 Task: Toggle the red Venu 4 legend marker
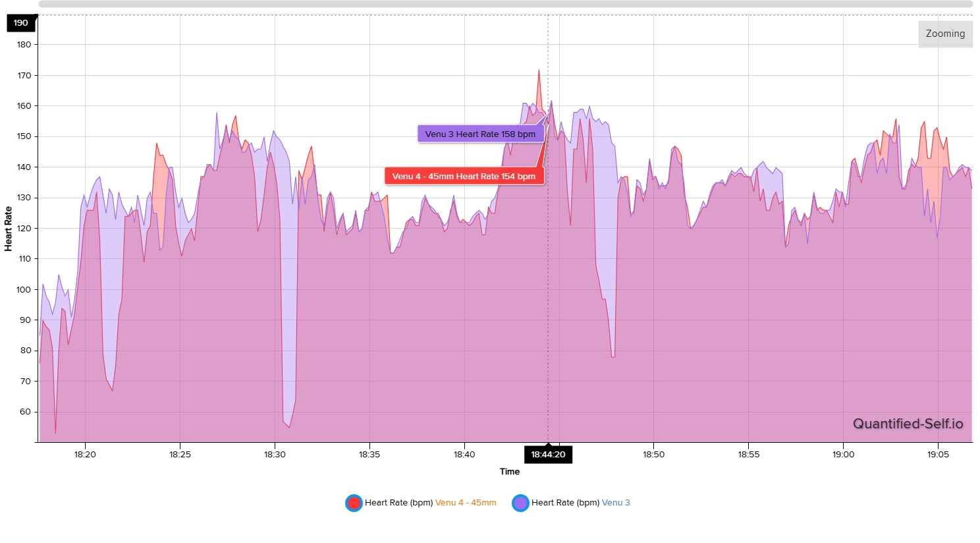click(x=354, y=503)
